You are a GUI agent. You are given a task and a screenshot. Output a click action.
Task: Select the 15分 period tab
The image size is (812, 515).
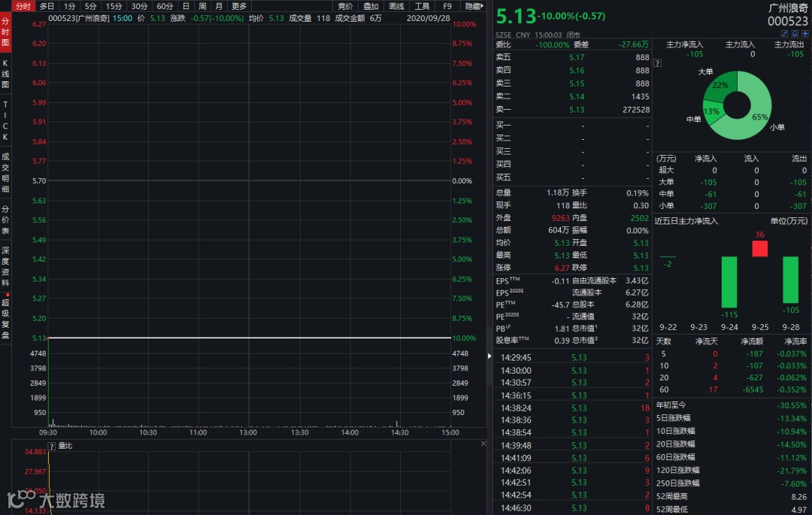114,6
